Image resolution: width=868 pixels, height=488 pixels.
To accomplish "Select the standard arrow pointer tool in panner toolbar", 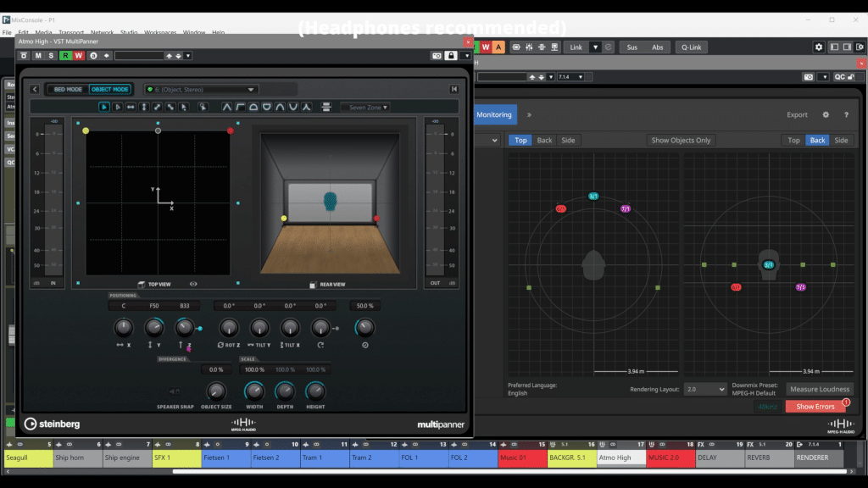I will 104,108.
